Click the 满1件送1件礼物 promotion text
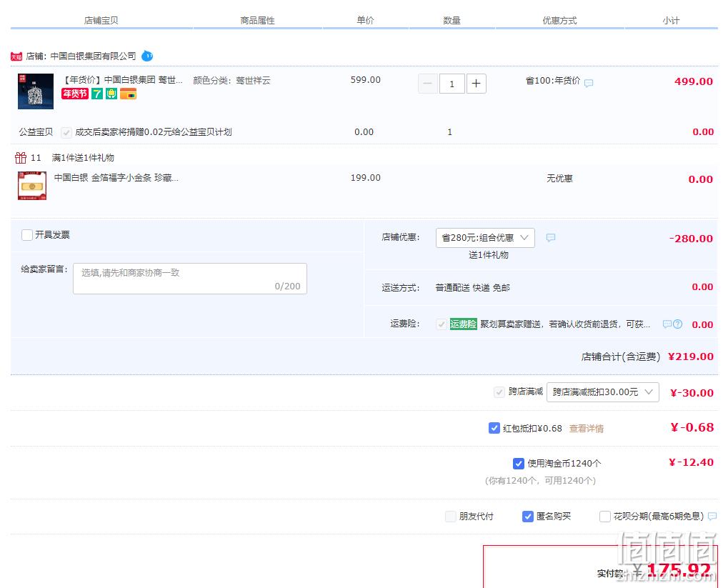 click(x=83, y=158)
